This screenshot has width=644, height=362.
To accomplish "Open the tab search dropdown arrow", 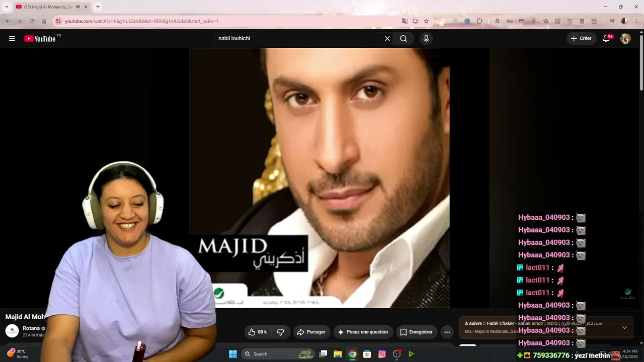I will (x=7, y=7).
